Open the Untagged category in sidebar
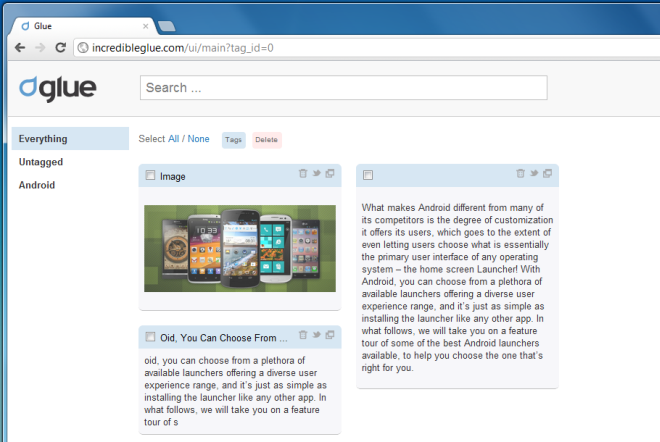This screenshot has width=660, height=442. (41, 162)
